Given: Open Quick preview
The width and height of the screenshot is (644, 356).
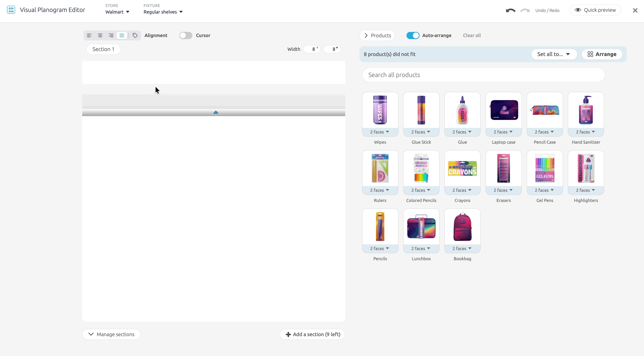Looking at the screenshot, I should (x=595, y=10).
